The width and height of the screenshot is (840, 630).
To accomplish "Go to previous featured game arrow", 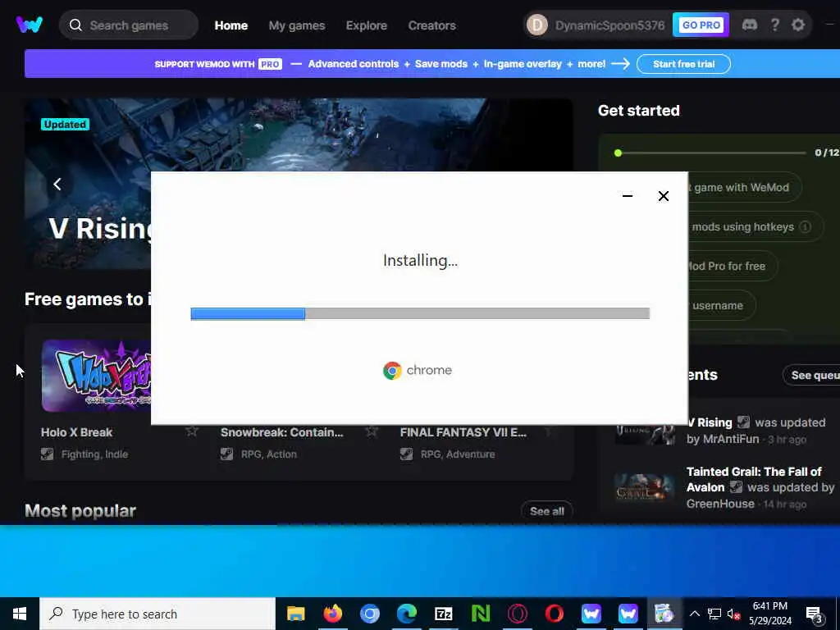I will tap(57, 185).
